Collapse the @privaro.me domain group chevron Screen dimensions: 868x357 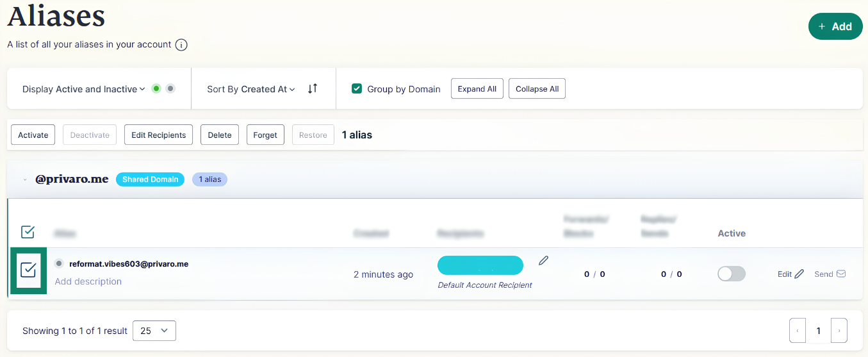tap(25, 179)
